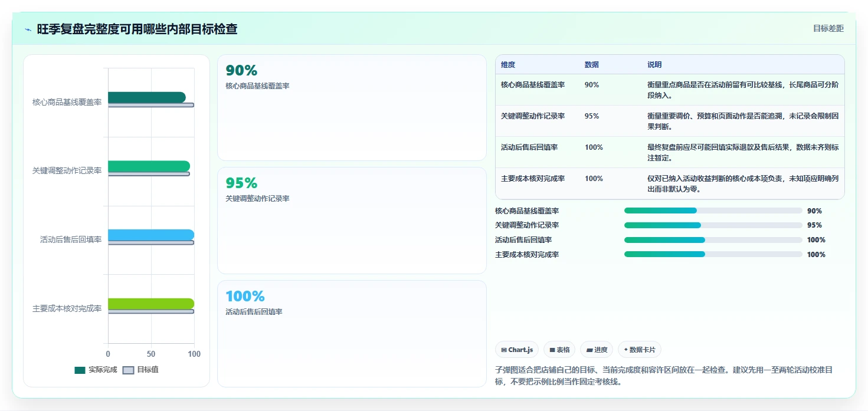The width and height of the screenshot is (868, 411).
Task: Toggle the 目标值 legend series
Action: (140, 370)
